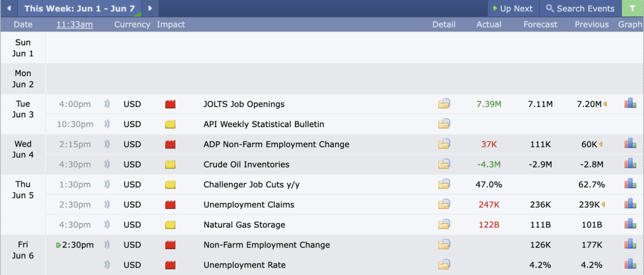Show graph for Unemployment Claims
The width and height of the screenshot is (644, 275).
pos(630,205)
